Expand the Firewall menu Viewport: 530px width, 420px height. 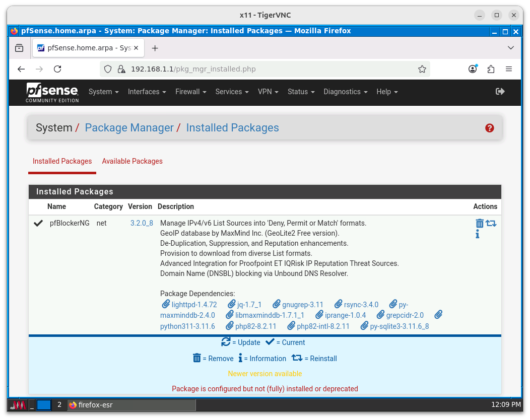pyautogui.click(x=190, y=92)
